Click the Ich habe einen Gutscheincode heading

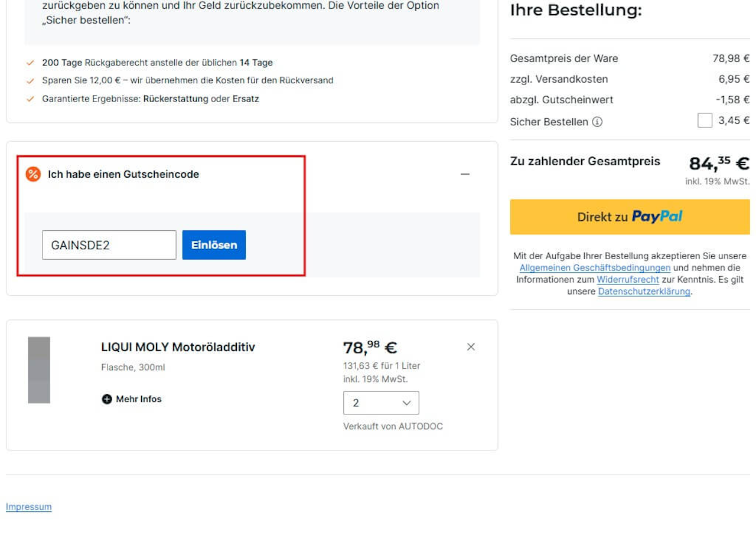click(123, 174)
